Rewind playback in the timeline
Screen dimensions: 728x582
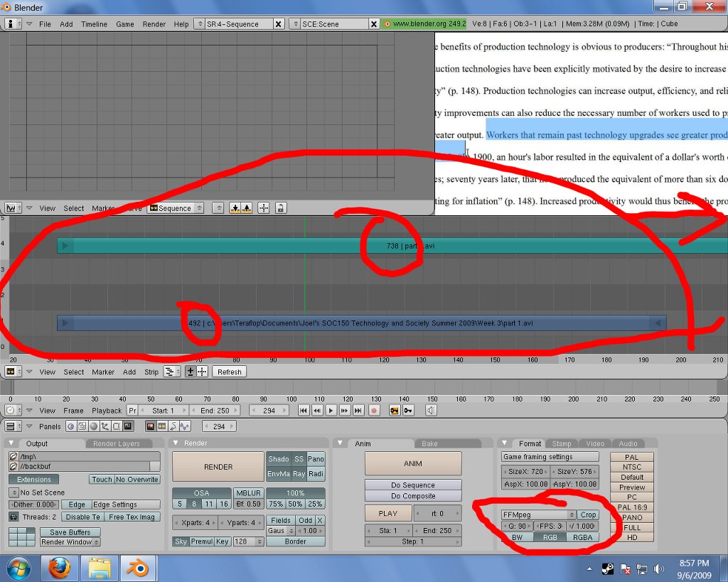(317, 410)
